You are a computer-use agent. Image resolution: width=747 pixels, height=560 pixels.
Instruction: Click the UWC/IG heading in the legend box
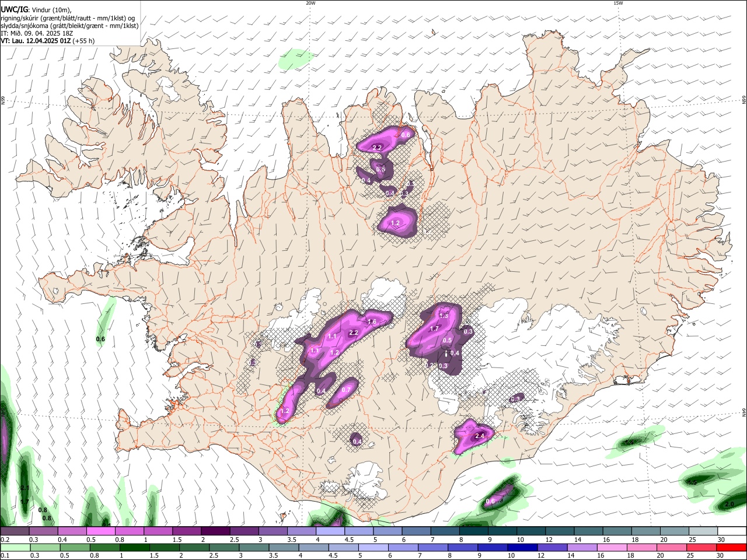(13, 10)
